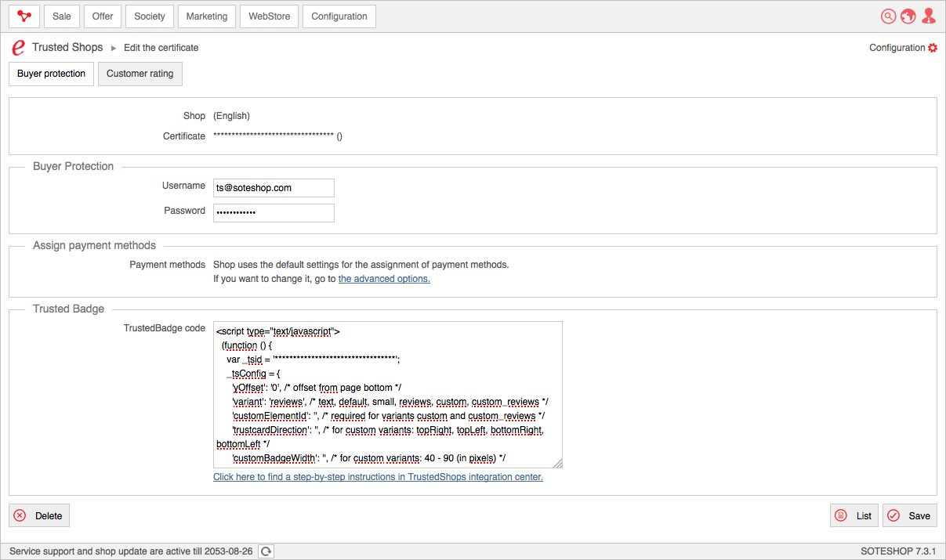Click the textarea resize handle corner
Viewport: 946px width, 560px height.
pyautogui.click(x=557, y=463)
